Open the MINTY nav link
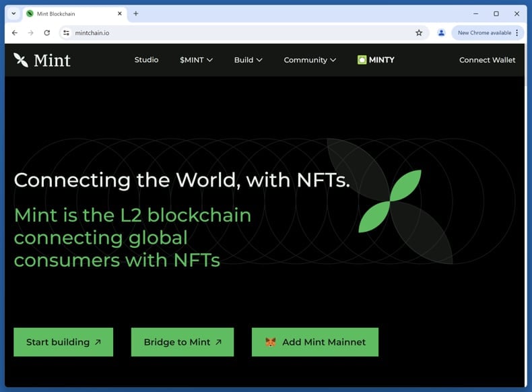This screenshot has height=392, width=532. (376, 60)
